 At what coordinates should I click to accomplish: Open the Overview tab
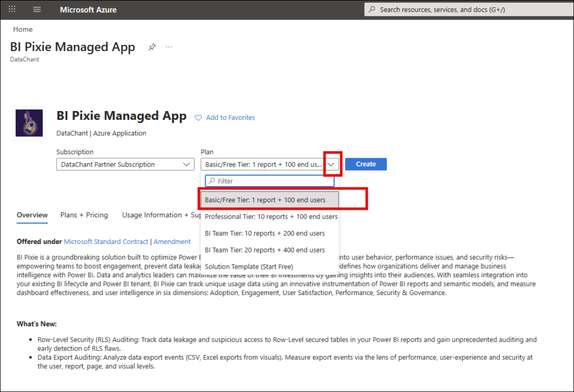(32, 215)
